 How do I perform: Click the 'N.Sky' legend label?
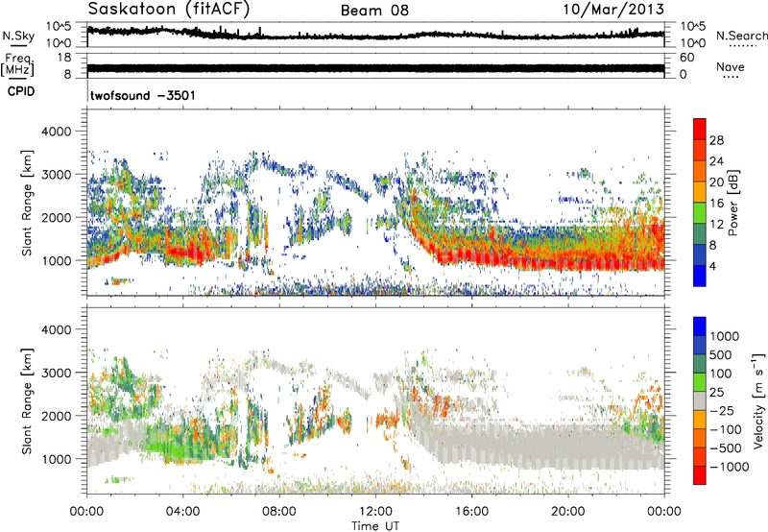[x=18, y=36]
